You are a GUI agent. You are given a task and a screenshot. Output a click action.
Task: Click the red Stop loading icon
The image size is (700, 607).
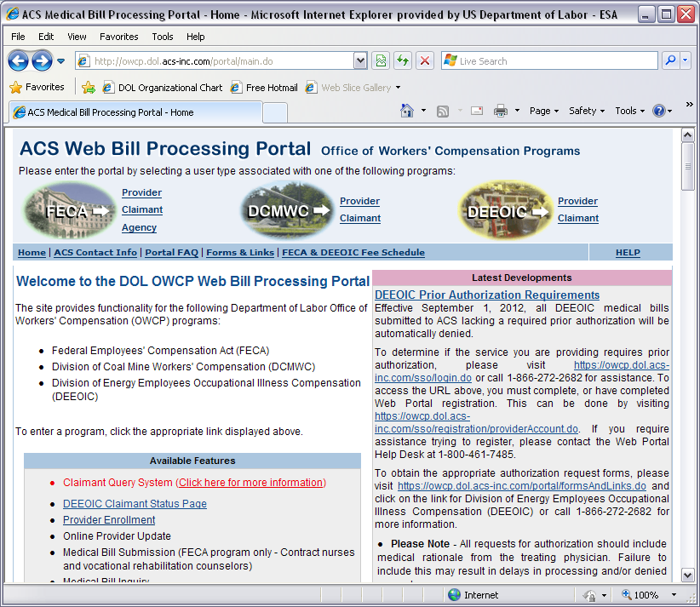424,60
